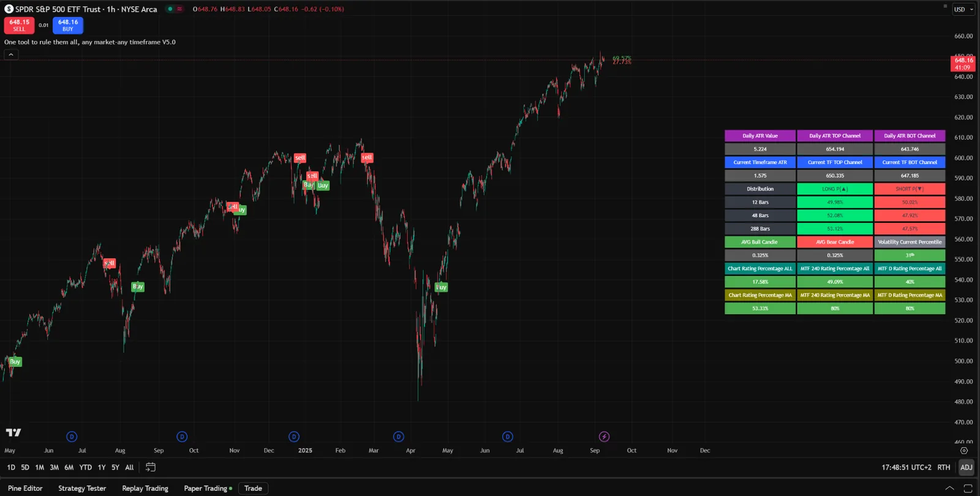Set the date range to 1M
980x496 pixels.
click(40, 467)
